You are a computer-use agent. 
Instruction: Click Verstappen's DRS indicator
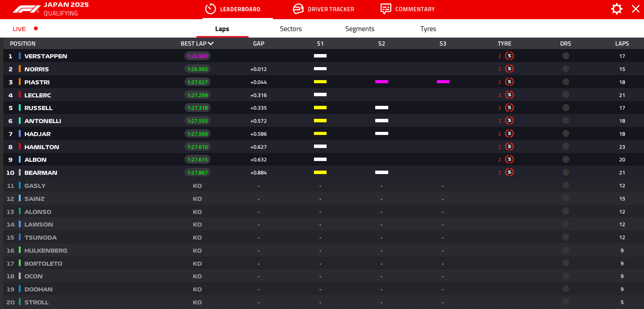566,56
